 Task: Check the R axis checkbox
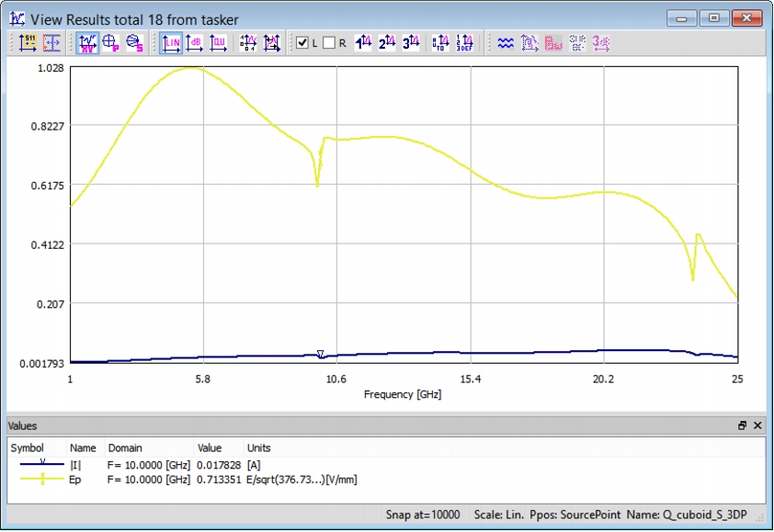coord(329,43)
